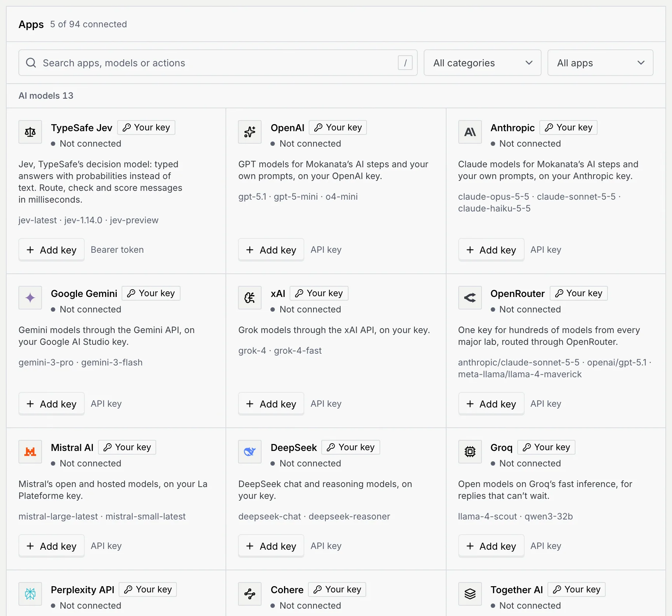This screenshot has width=672, height=616.
Task: Click 'llama-4-scout · qwen3-32b' model list
Action: 515,517
